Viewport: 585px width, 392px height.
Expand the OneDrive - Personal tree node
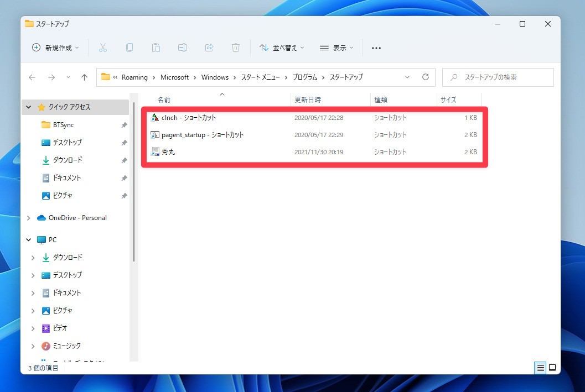(29, 218)
